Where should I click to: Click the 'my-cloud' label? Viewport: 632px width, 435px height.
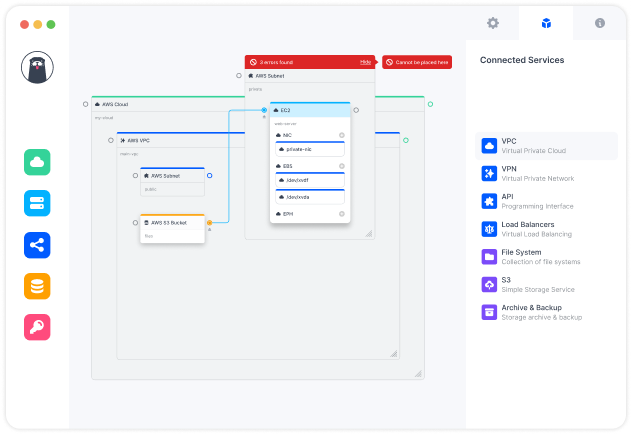pyautogui.click(x=104, y=118)
